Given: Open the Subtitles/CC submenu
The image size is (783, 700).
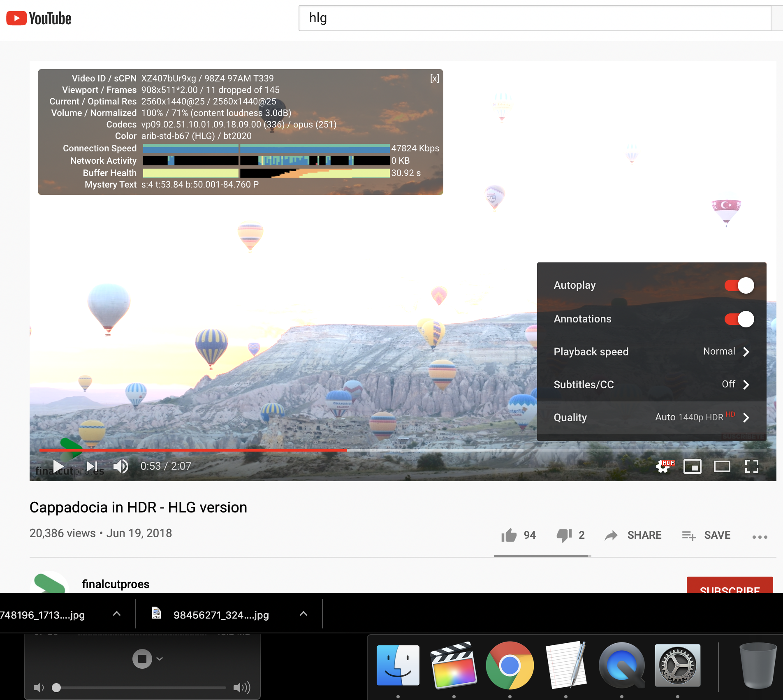Looking at the screenshot, I should (652, 385).
